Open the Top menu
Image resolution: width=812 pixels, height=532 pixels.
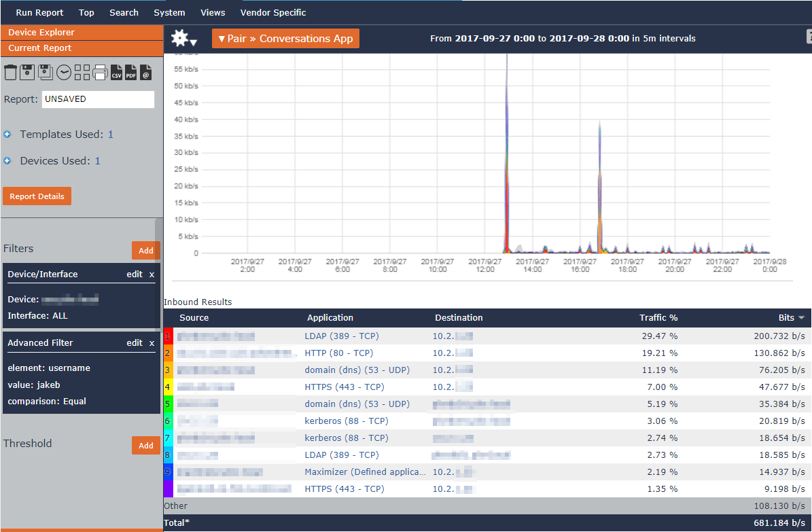tap(86, 12)
